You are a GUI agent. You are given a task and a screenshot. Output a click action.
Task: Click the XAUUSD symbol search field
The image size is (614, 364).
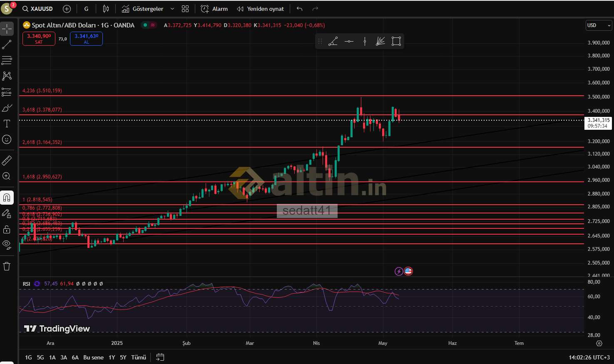click(x=38, y=9)
